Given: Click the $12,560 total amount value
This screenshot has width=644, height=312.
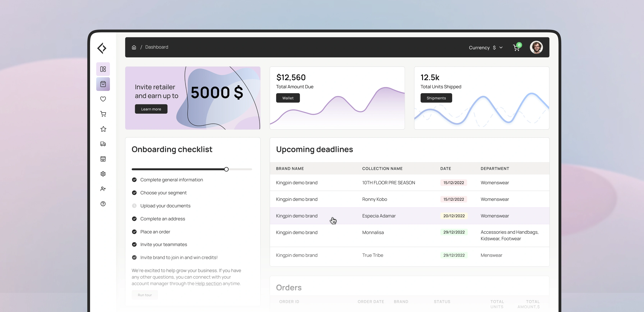Looking at the screenshot, I should 291,77.
